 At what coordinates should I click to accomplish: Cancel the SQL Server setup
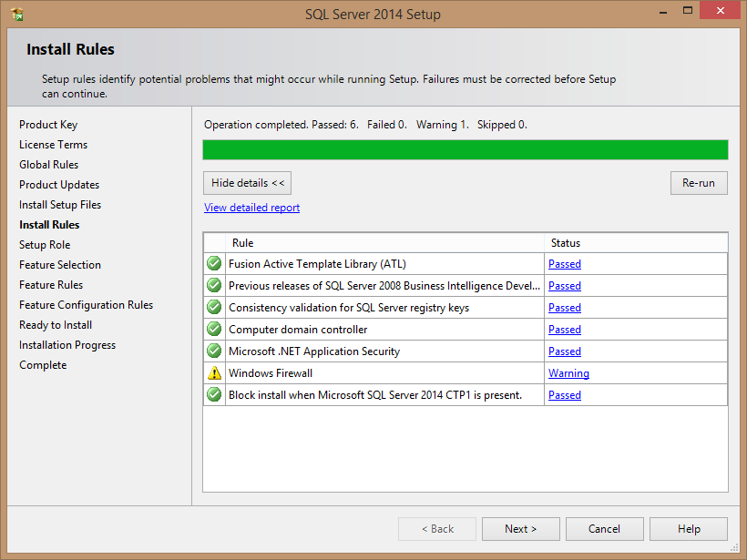604,529
